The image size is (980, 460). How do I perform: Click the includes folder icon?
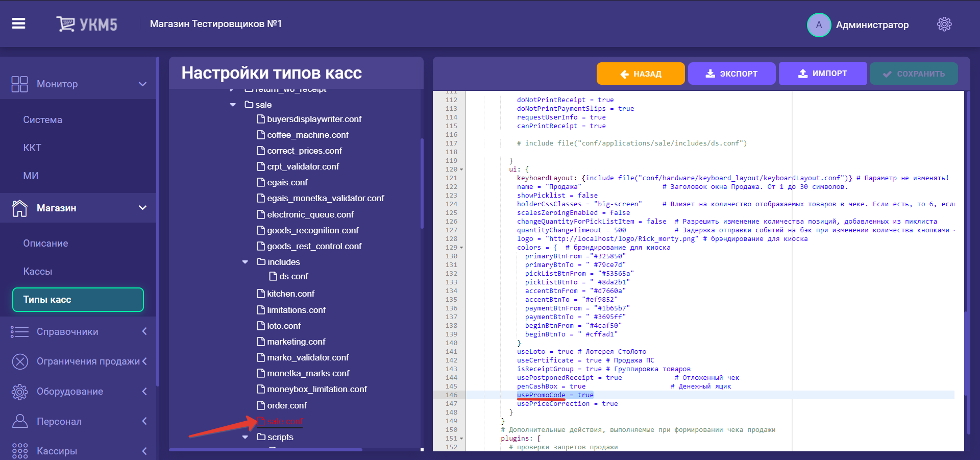261,261
